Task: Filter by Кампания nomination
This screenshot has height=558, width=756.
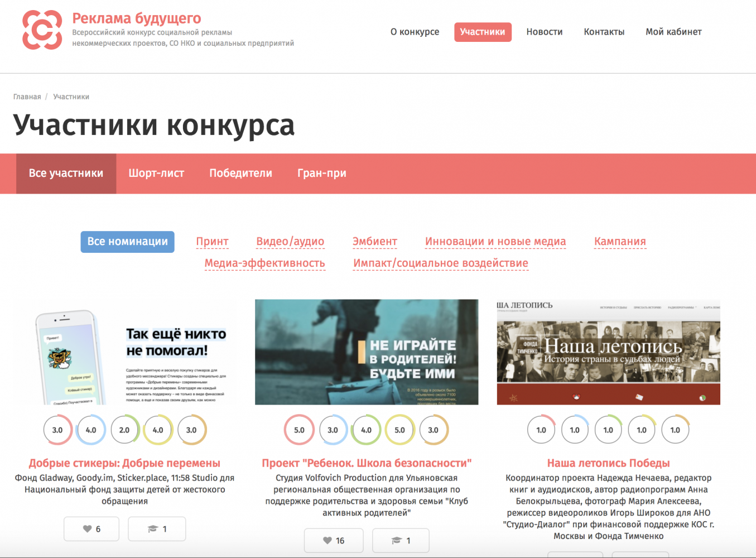Action: (620, 242)
